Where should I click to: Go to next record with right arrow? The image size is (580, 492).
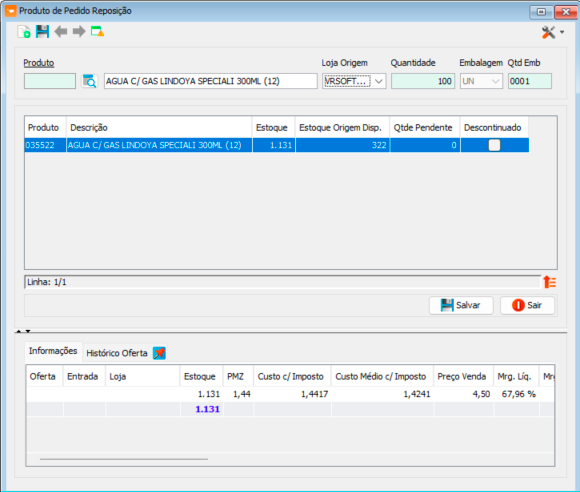click(79, 32)
